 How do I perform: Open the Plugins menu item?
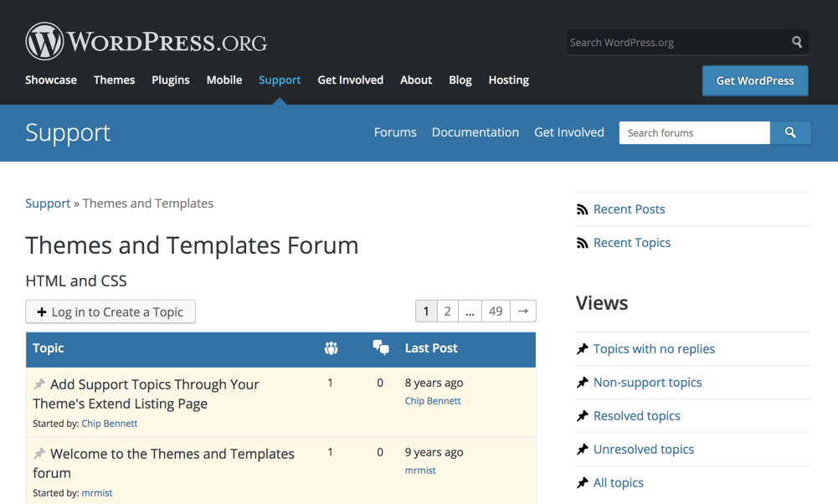pos(171,80)
